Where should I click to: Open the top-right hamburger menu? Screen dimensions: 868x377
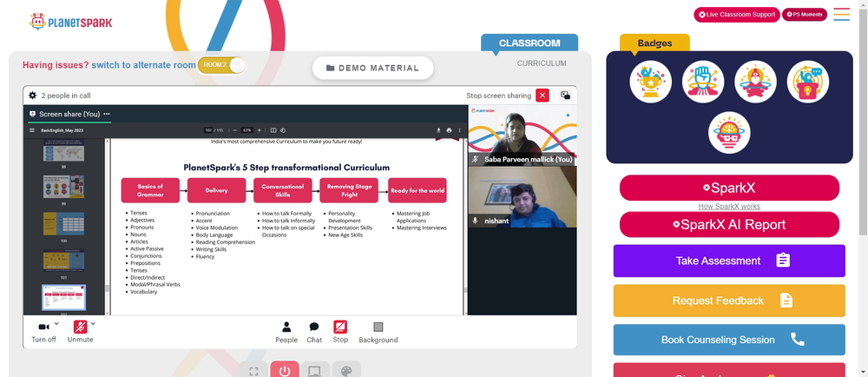[x=841, y=15]
